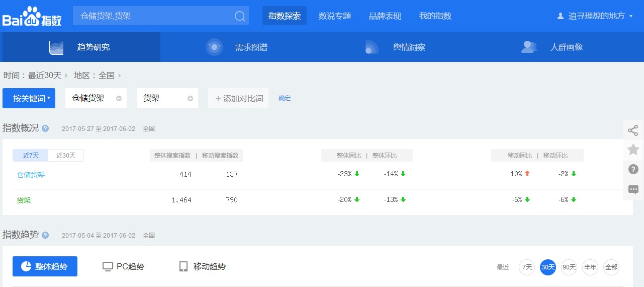Choose the 30天 time range

[548, 267]
